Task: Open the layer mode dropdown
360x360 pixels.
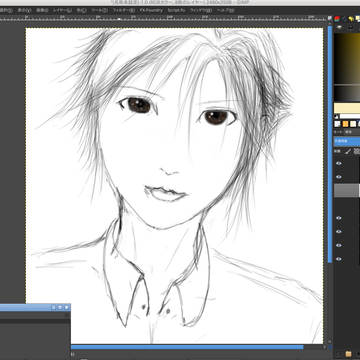Action: pos(347,132)
